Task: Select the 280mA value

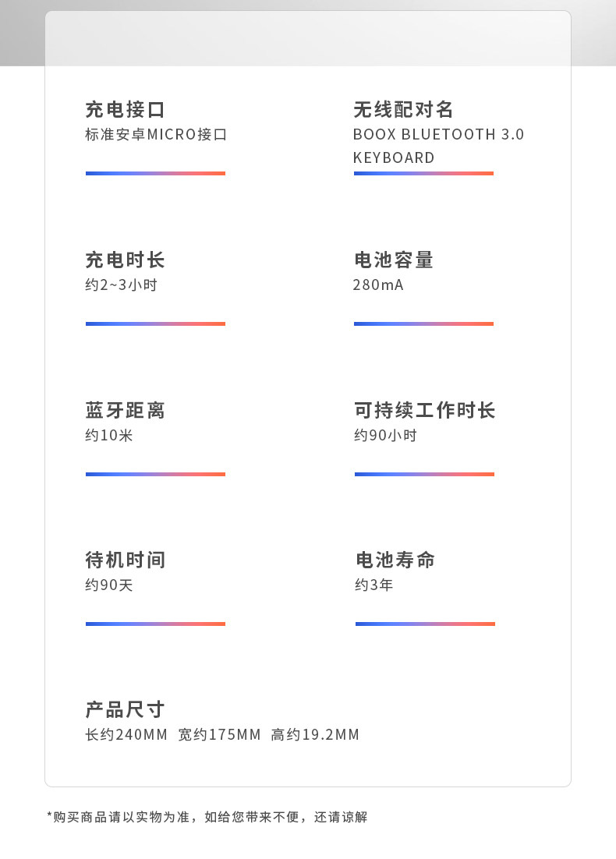Action: pyautogui.click(x=378, y=285)
